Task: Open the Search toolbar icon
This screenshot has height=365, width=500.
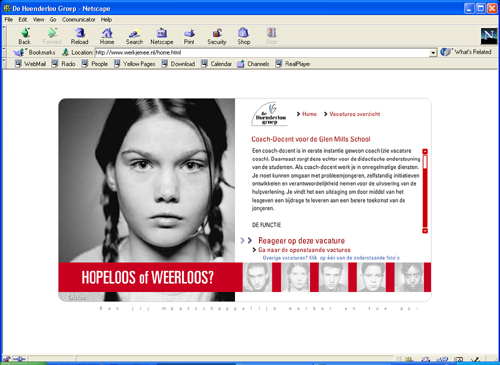Action: pos(134,33)
